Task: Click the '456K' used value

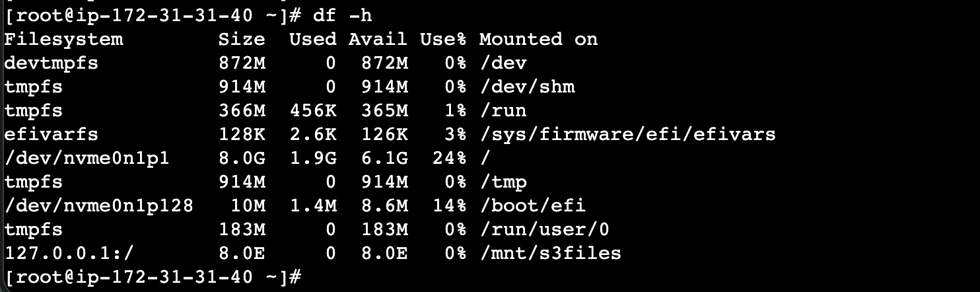Action: pos(313,111)
